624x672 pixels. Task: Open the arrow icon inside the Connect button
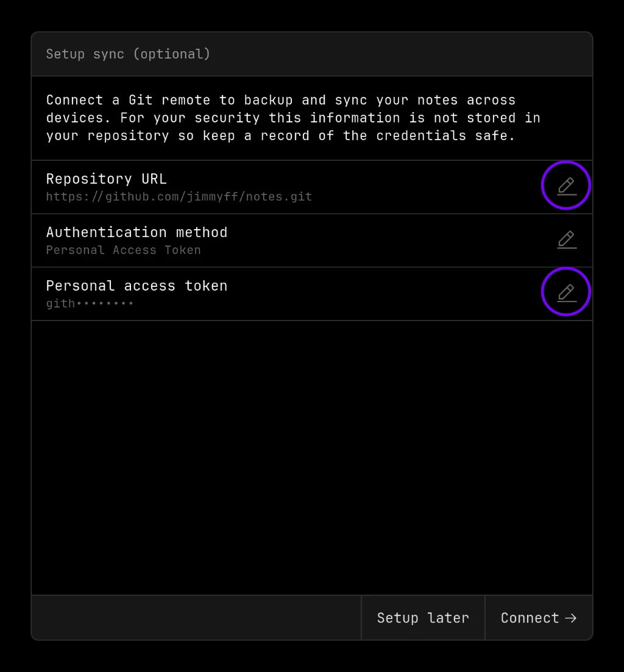click(571, 617)
